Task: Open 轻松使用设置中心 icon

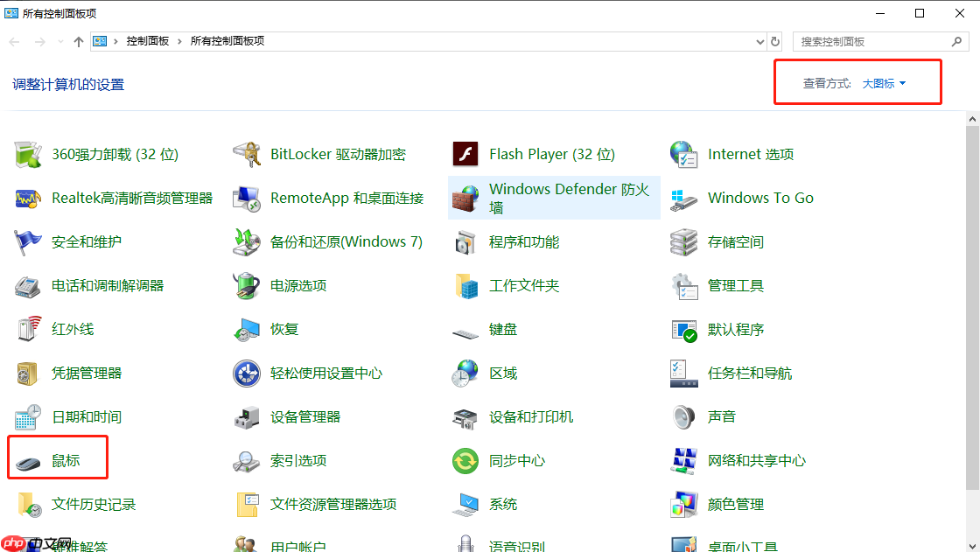Action: (x=246, y=374)
